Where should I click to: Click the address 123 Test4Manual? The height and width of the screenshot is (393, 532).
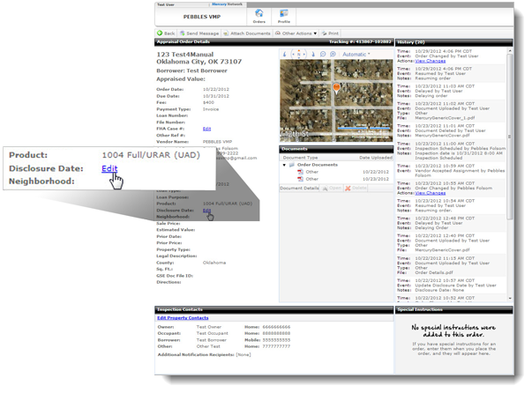(x=185, y=55)
